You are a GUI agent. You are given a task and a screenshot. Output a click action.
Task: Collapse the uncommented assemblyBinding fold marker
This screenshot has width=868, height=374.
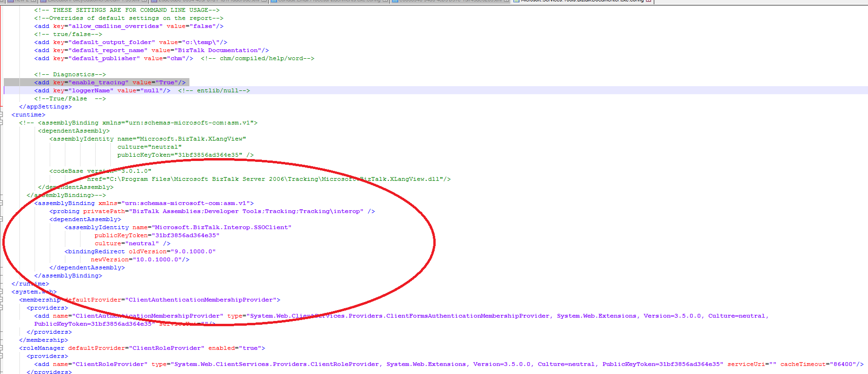[1, 203]
